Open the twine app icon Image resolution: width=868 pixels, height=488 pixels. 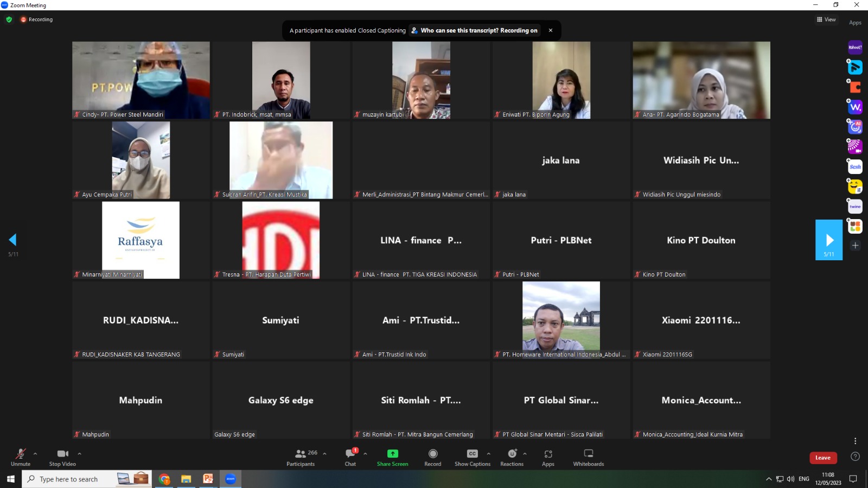pos(855,207)
